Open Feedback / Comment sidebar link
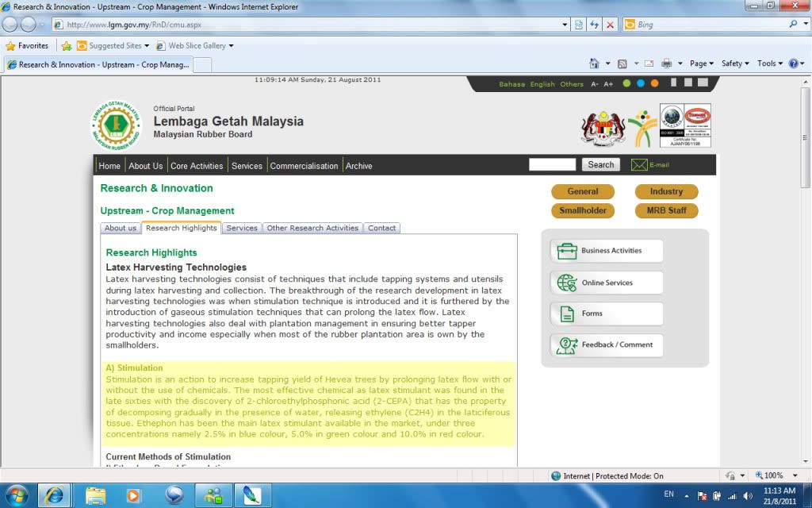 coord(607,345)
